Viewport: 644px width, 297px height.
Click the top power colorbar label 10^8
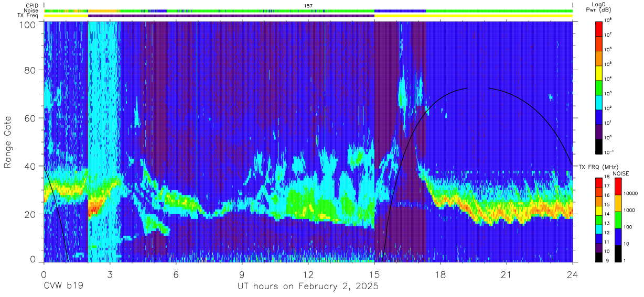pyautogui.click(x=609, y=20)
